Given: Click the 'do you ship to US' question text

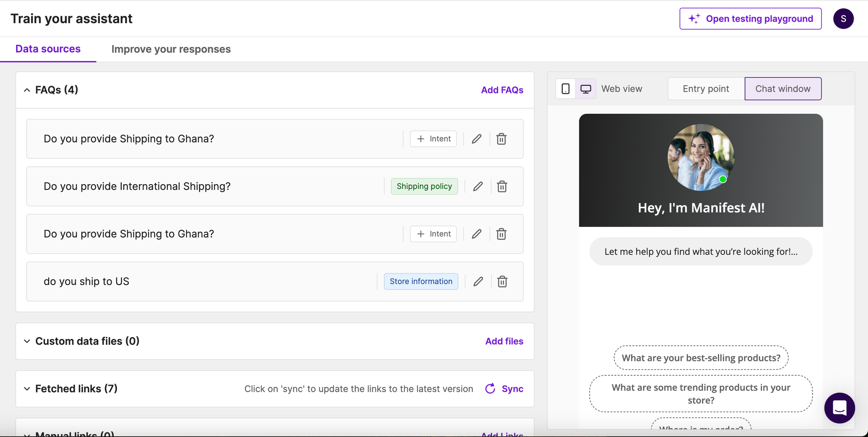Looking at the screenshot, I should click(86, 281).
